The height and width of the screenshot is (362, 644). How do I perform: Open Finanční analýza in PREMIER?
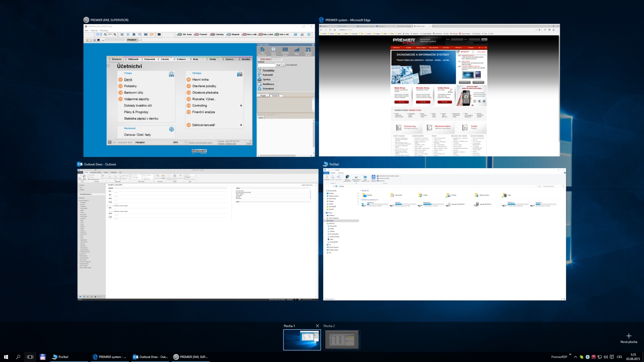203,112
